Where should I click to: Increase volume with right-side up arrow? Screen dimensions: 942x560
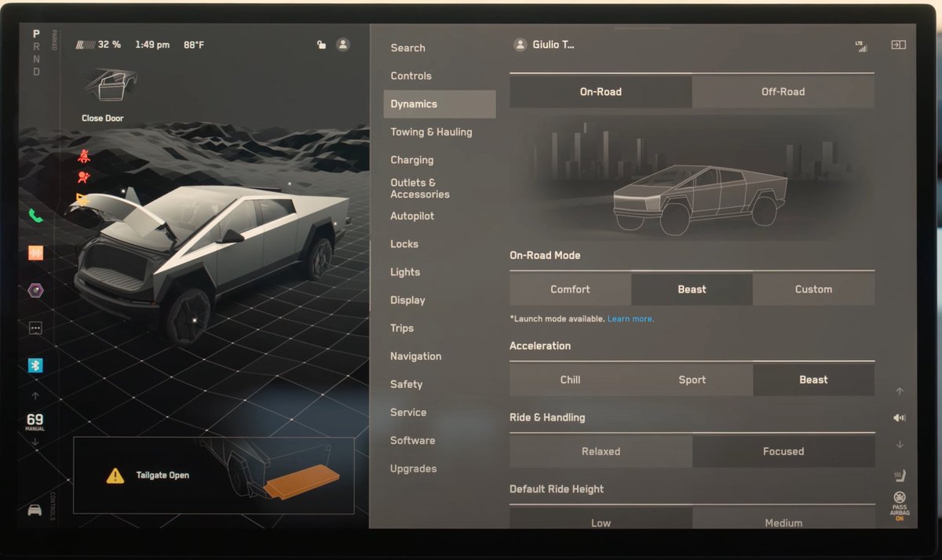900,391
